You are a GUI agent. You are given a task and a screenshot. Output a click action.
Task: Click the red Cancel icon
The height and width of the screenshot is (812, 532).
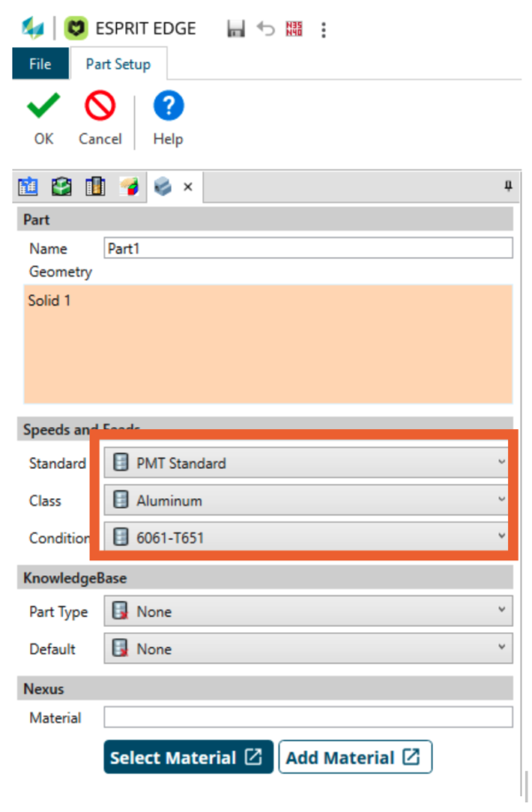point(99,108)
